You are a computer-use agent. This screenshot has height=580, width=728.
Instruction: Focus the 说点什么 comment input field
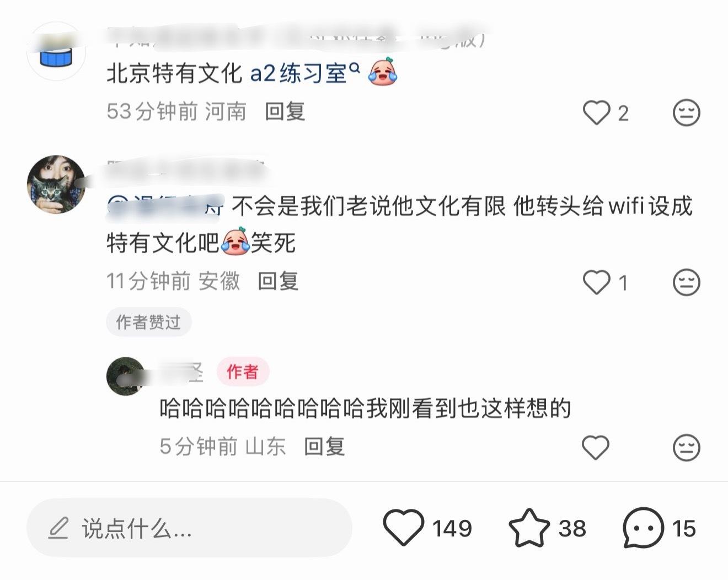tap(189, 528)
